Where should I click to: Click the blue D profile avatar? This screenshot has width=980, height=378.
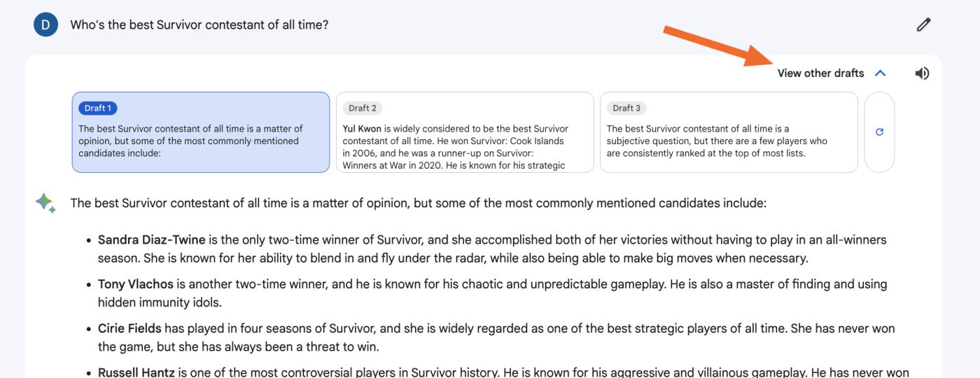pyautogui.click(x=45, y=25)
